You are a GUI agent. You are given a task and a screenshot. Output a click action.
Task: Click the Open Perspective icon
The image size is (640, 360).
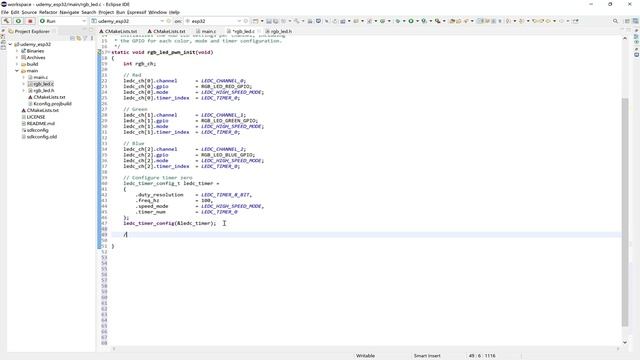(x=627, y=21)
